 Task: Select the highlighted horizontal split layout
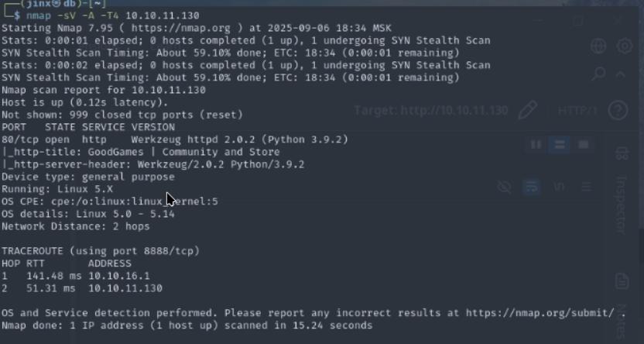[x=560, y=145]
